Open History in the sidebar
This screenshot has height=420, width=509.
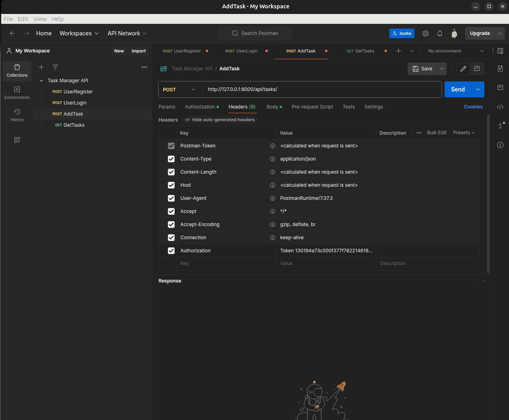pyautogui.click(x=17, y=115)
